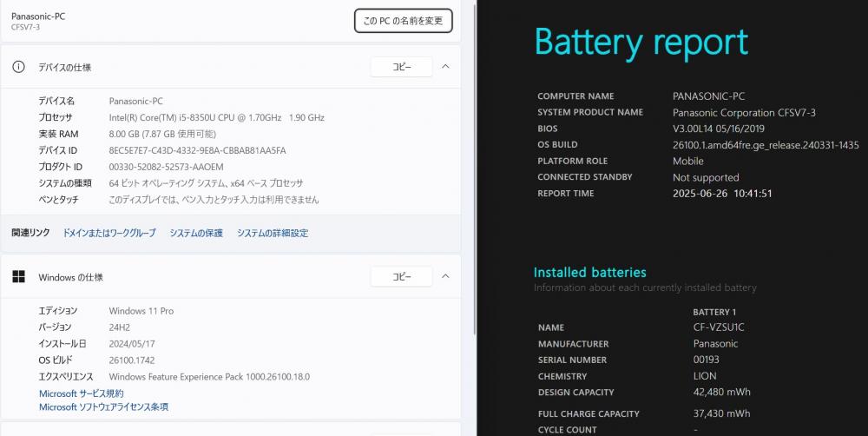Select battery serial number '00193'
The height and width of the screenshot is (436, 868).
pyautogui.click(x=707, y=360)
